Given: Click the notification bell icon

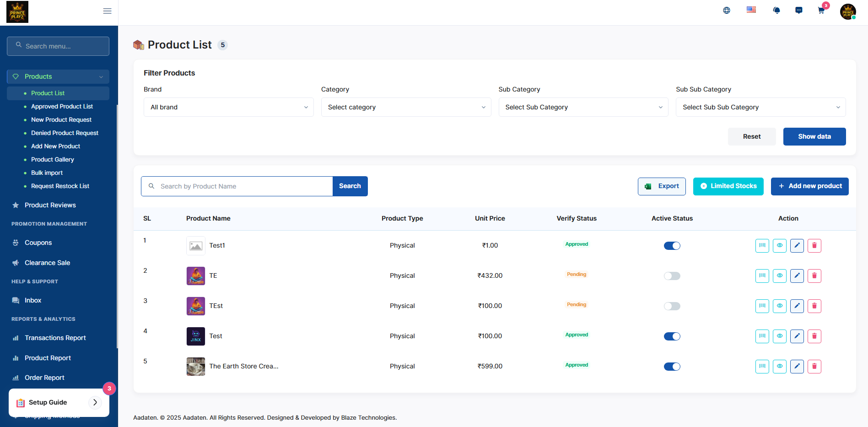Looking at the screenshot, I should (x=776, y=11).
